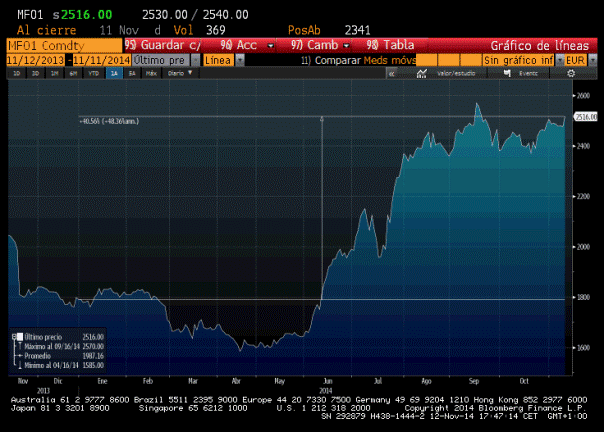Expand the 97) Camb menu arrow
This screenshot has width=604, height=432.
tap(346, 45)
